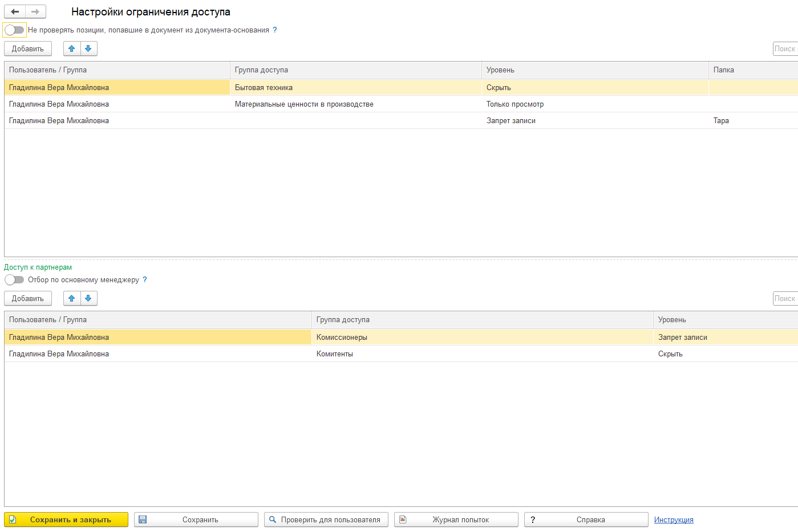Open 'Журнал попыток' log

(456, 519)
